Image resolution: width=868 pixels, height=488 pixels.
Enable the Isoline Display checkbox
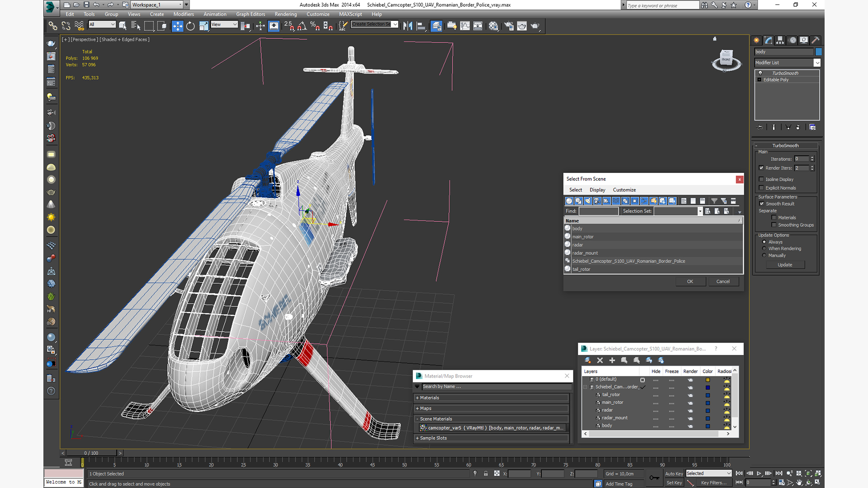coord(762,179)
